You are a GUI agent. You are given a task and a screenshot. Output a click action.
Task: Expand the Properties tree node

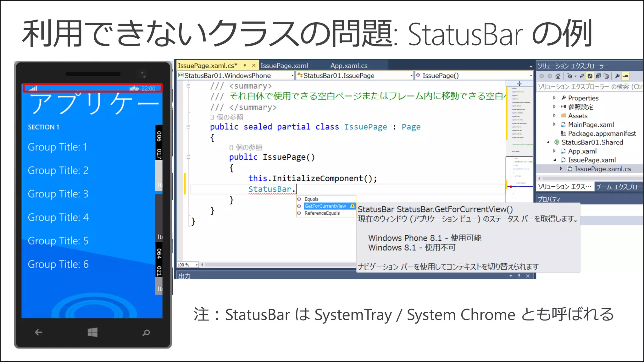[x=554, y=98]
